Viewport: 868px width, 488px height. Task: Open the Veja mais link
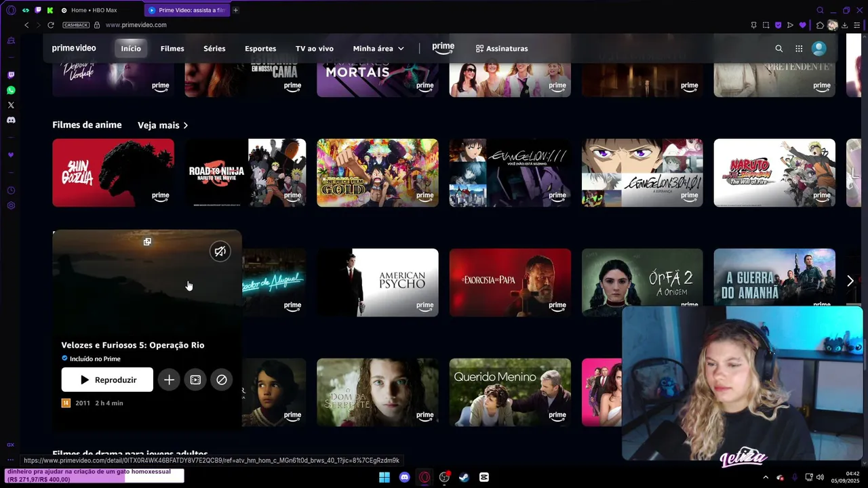pos(163,125)
